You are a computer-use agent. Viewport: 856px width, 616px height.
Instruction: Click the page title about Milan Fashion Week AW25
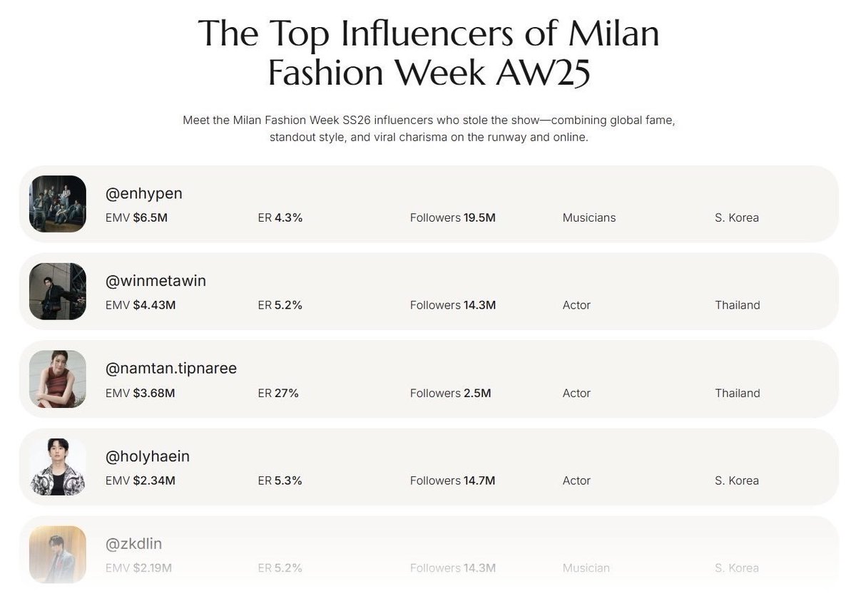point(429,53)
